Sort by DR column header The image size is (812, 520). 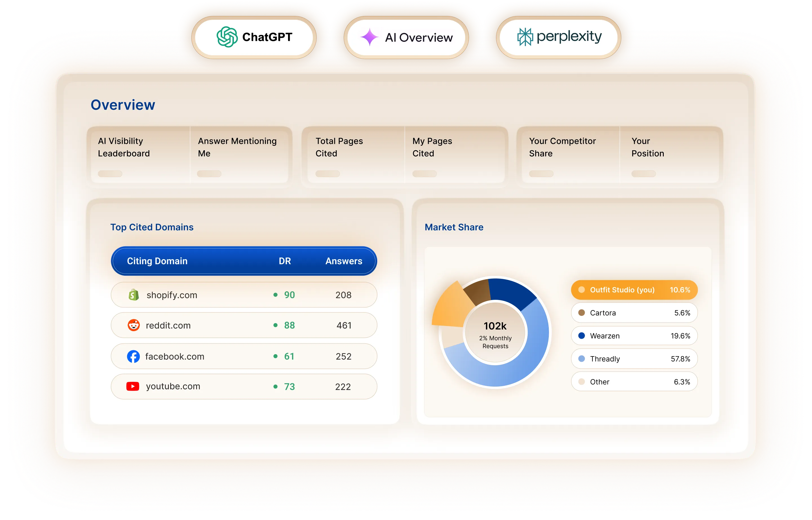coord(284,261)
